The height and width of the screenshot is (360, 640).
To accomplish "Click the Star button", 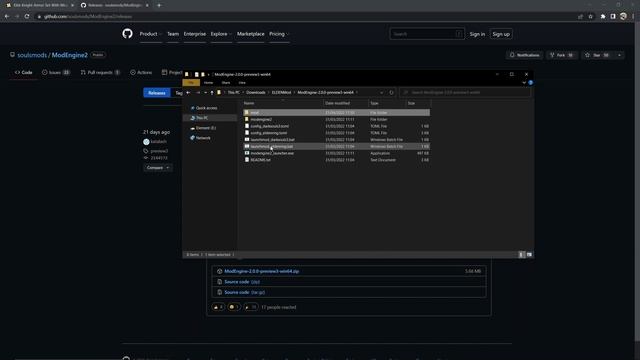I will [x=598, y=55].
